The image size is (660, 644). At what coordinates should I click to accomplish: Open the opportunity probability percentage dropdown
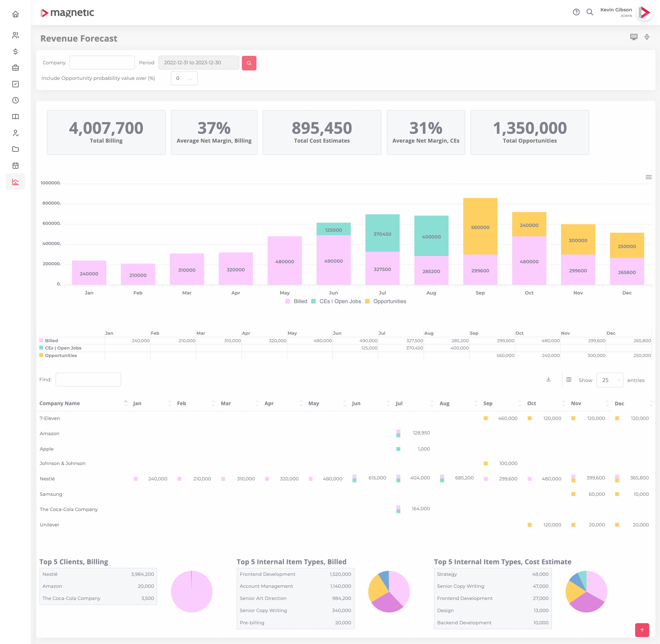(x=184, y=79)
